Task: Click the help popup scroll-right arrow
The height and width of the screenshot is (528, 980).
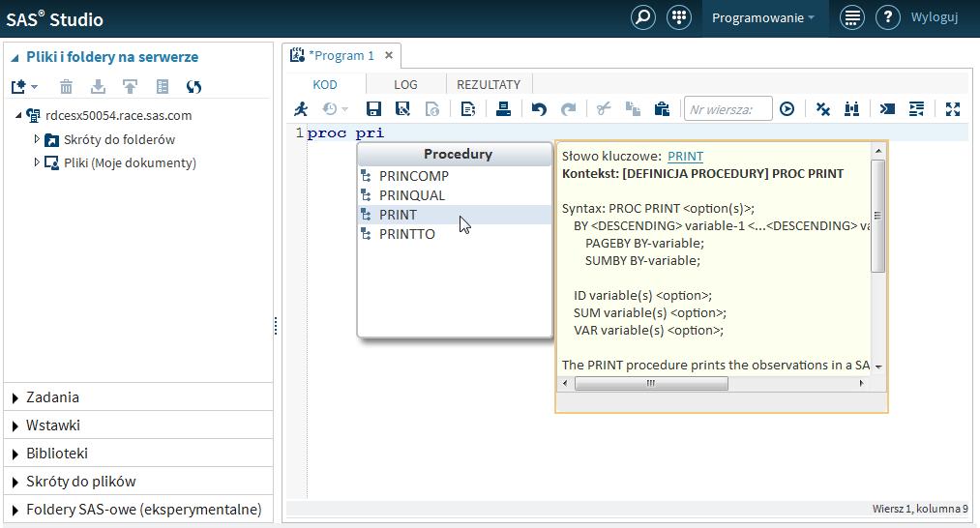Action: click(862, 383)
